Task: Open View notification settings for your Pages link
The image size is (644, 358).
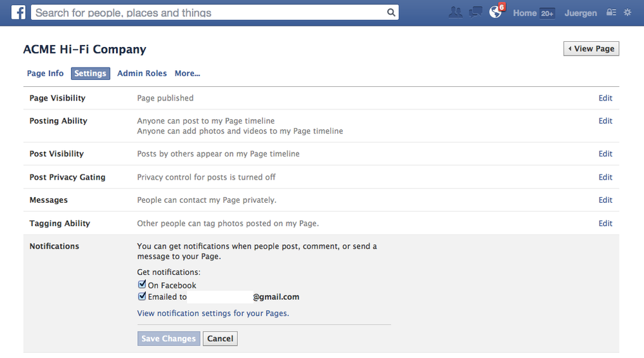Action: tap(213, 314)
